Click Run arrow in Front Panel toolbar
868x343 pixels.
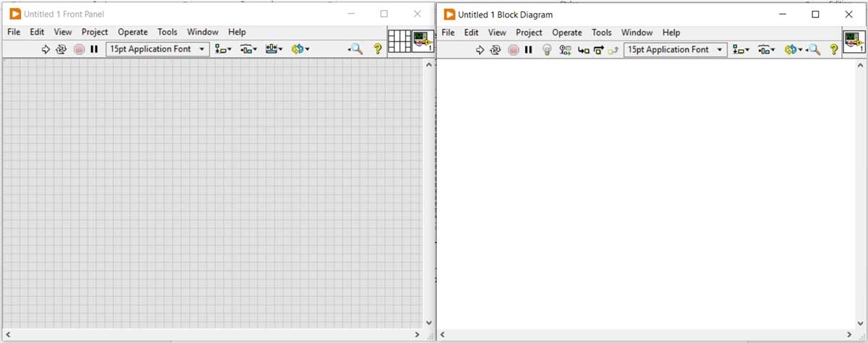(x=45, y=49)
